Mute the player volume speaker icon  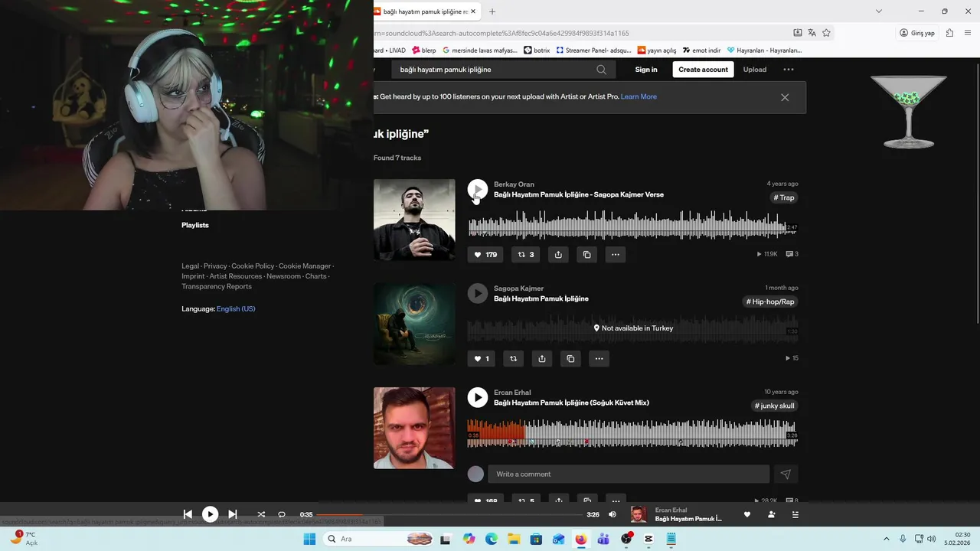[x=612, y=515]
